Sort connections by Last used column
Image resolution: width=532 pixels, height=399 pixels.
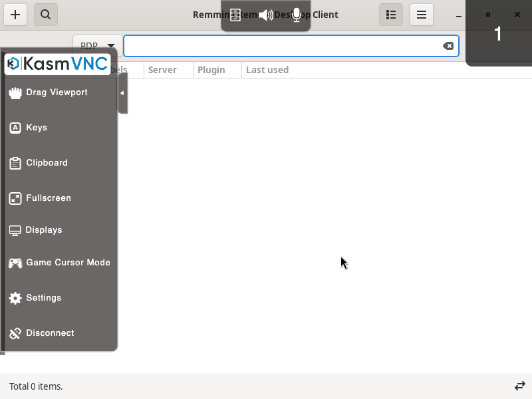[267, 70]
